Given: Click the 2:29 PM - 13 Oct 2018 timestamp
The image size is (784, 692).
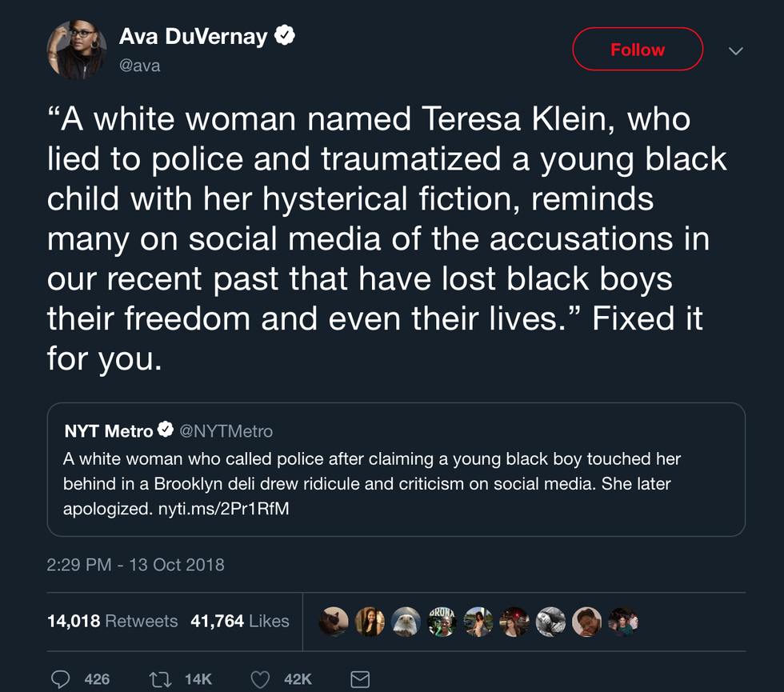Looking at the screenshot, I should 135,564.
